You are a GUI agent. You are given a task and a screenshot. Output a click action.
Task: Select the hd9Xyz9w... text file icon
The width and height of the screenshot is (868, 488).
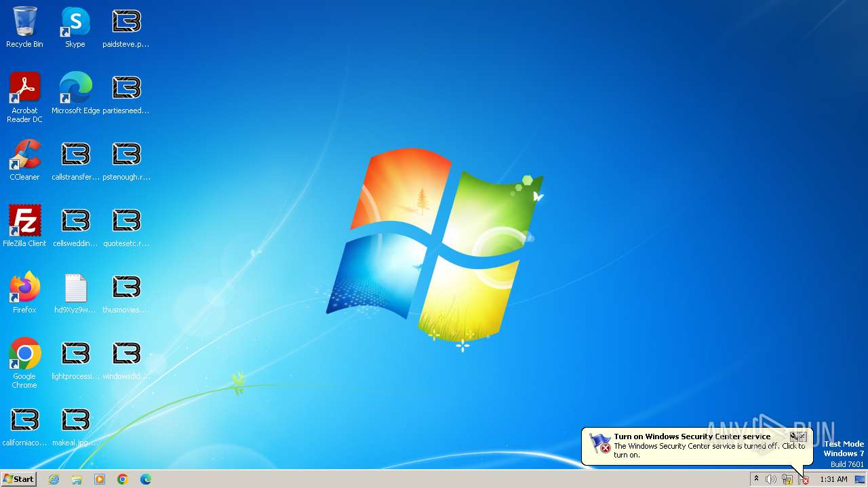(75, 293)
